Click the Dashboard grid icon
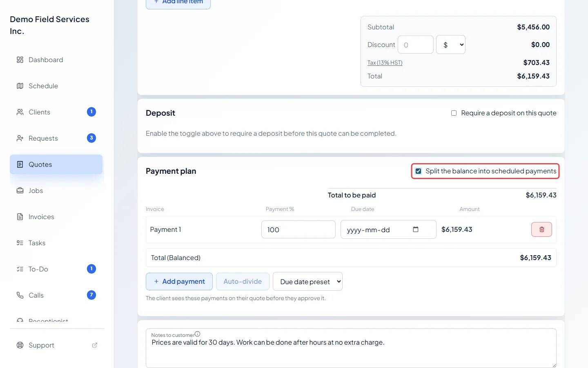This screenshot has height=368, width=588. tap(20, 60)
